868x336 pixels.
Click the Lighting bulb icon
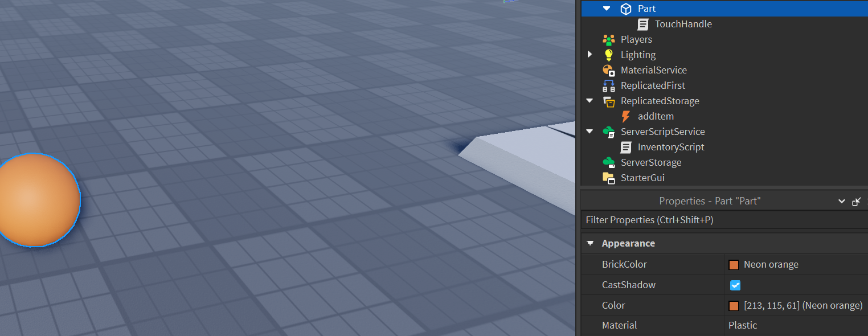(x=608, y=54)
